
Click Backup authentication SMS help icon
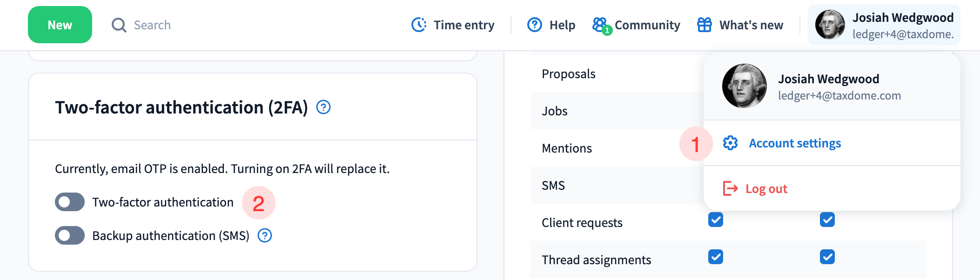pyautogui.click(x=265, y=236)
